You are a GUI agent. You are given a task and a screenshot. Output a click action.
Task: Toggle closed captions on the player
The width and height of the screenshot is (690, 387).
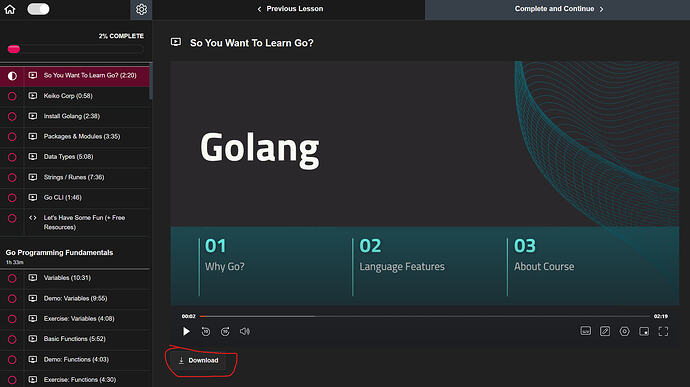click(x=585, y=331)
